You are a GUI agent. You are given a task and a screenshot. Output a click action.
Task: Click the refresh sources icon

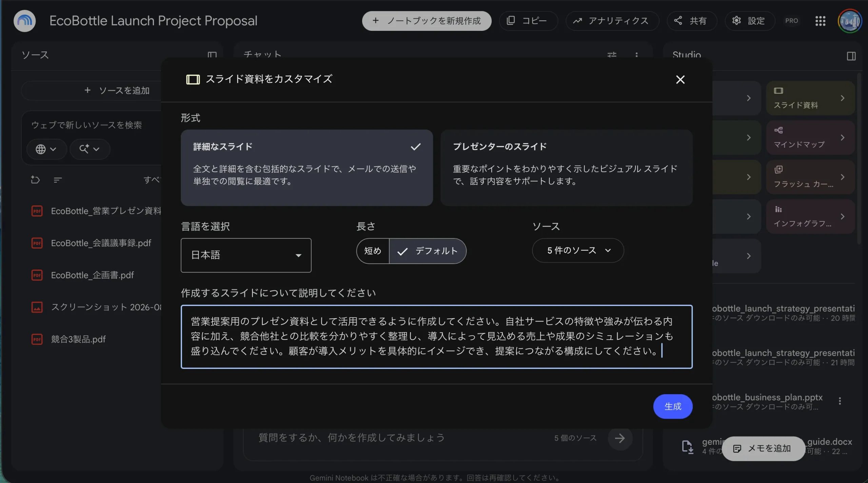(35, 180)
